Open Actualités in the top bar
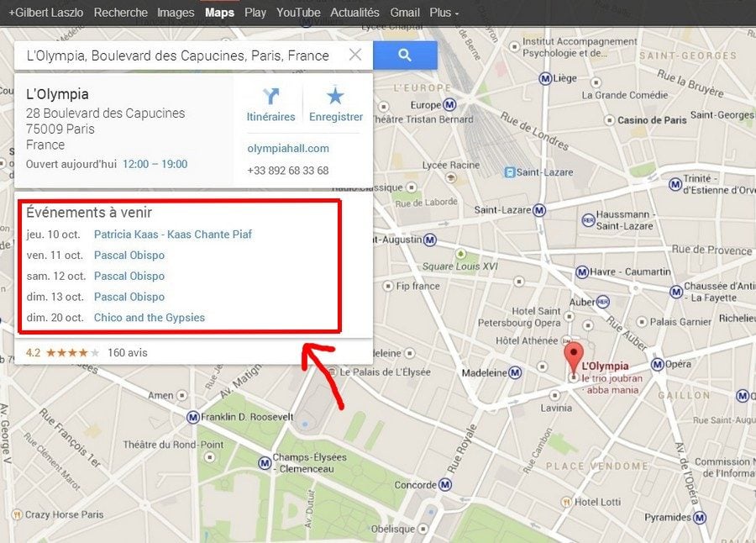 tap(354, 13)
